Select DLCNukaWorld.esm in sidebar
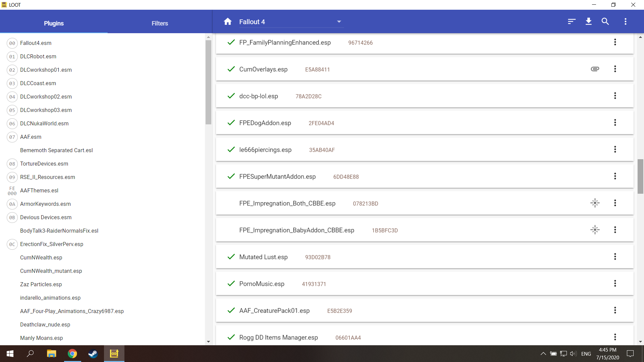 point(44,123)
